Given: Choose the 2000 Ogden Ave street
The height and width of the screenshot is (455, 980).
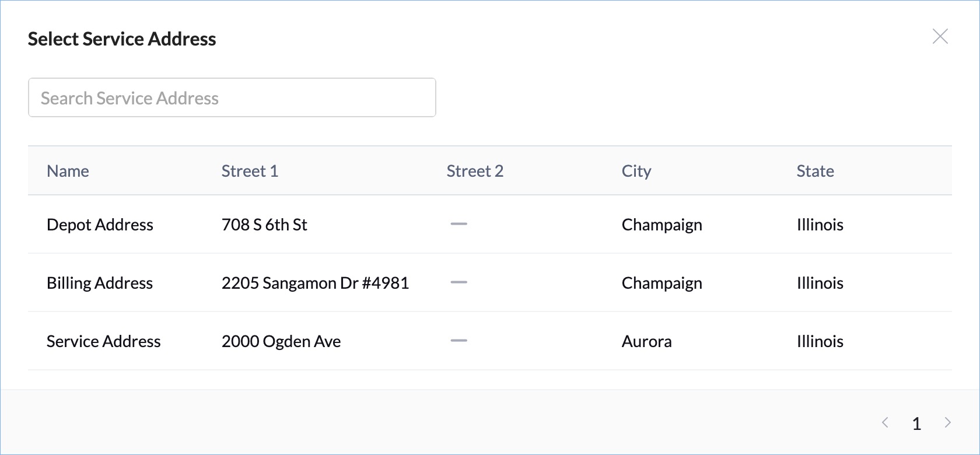Looking at the screenshot, I should [281, 341].
